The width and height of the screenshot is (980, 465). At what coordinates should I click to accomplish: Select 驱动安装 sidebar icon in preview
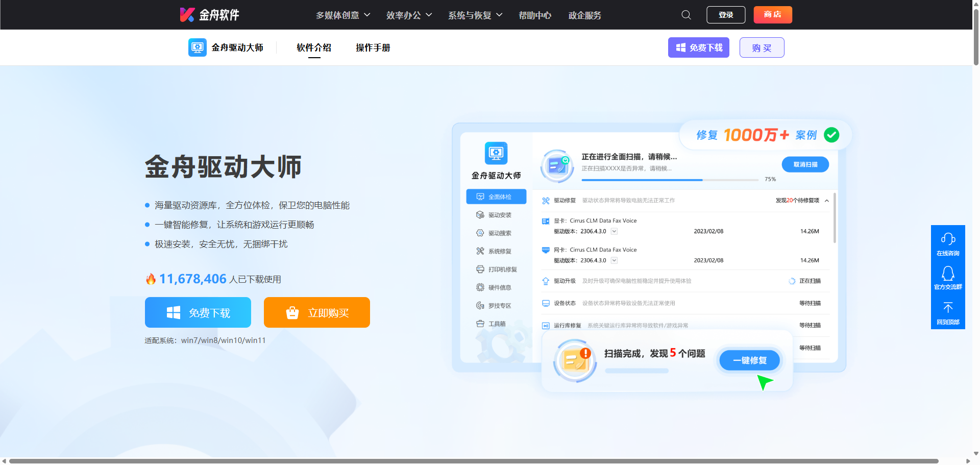click(x=480, y=215)
